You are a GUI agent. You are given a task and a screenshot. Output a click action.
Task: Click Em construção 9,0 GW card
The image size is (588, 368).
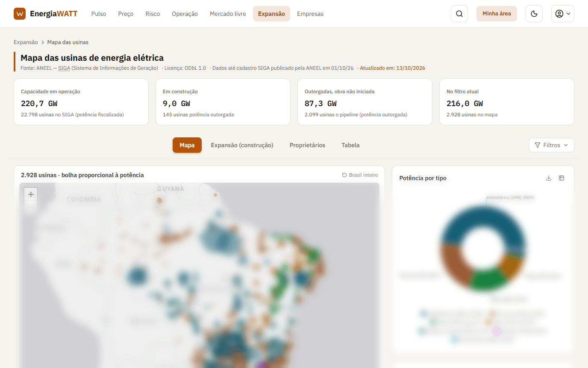tap(223, 102)
